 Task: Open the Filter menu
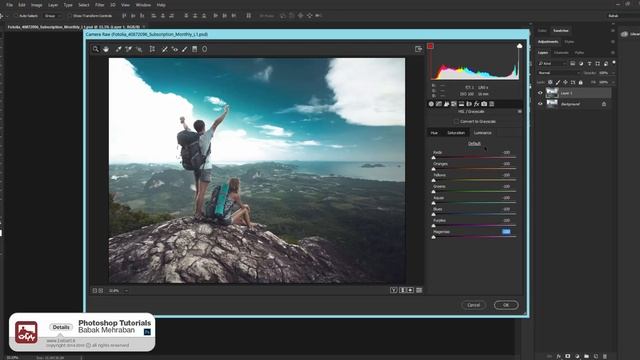(x=100, y=5)
